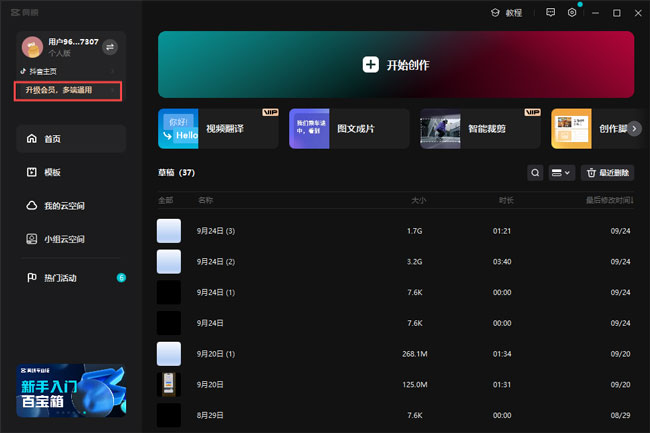This screenshot has height=433, width=650.
Task: Click the user avatar profile picture
Action: point(31,47)
